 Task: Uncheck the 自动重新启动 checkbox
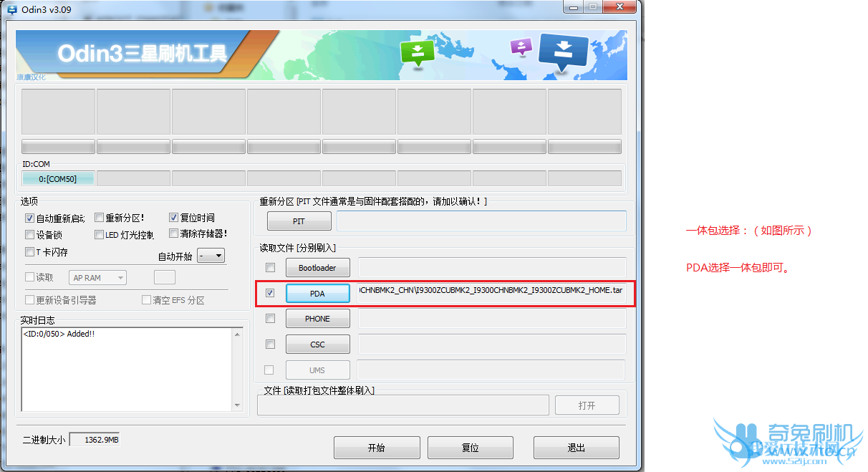coord(29,218)
